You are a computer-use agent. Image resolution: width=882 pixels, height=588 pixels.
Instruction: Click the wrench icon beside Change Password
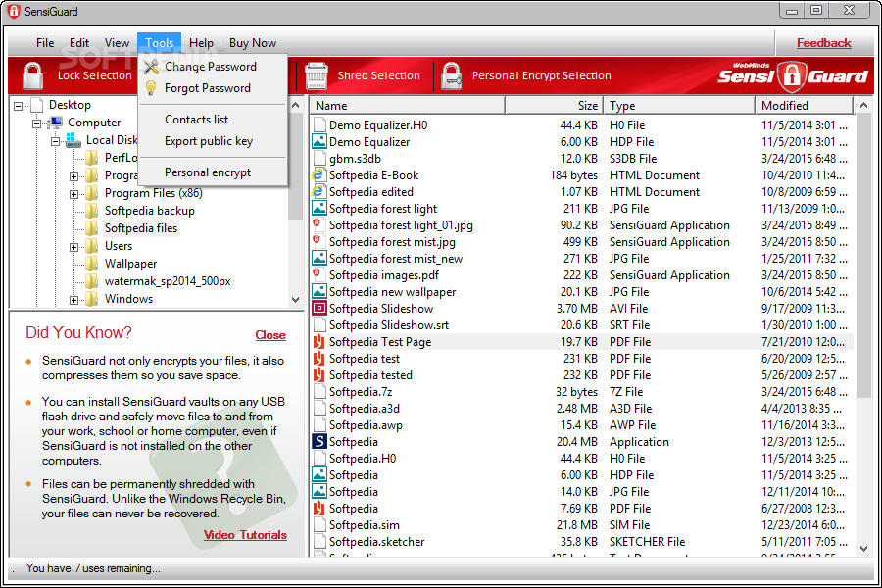151,67
